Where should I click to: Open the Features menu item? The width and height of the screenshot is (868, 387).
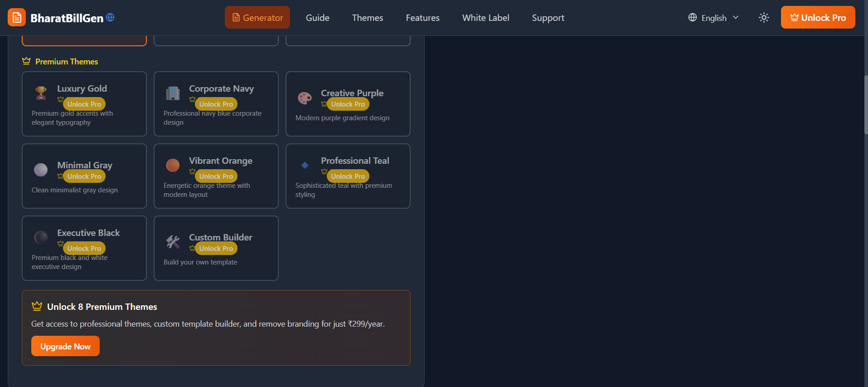click(422, 18)
